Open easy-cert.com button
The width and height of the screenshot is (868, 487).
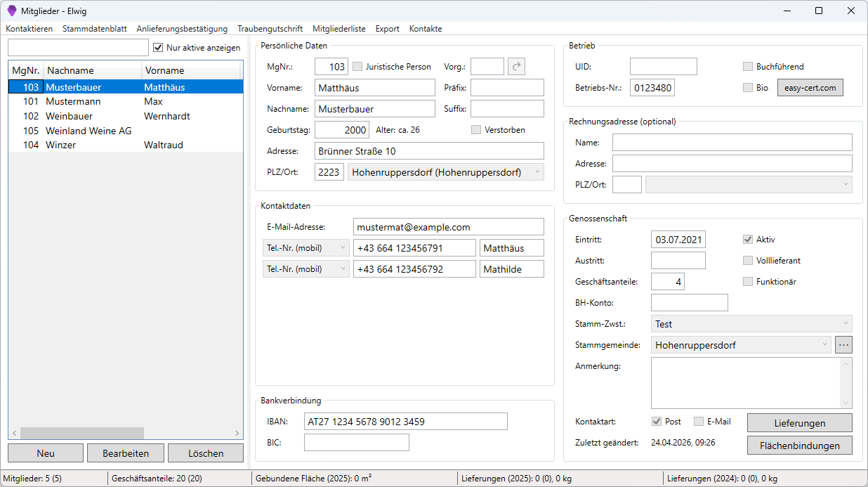click(x=810, y=88)
